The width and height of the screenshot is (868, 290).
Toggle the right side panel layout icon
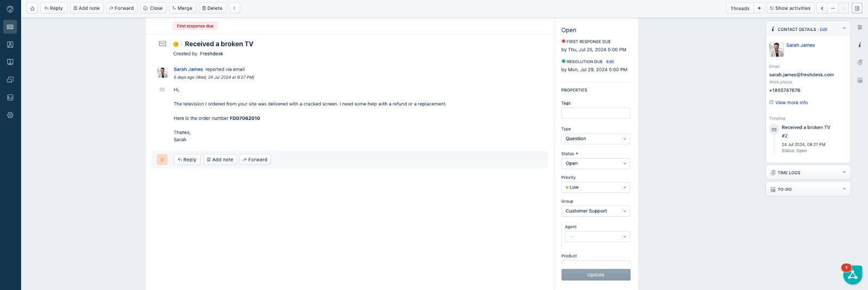click(x=857, y=8)
